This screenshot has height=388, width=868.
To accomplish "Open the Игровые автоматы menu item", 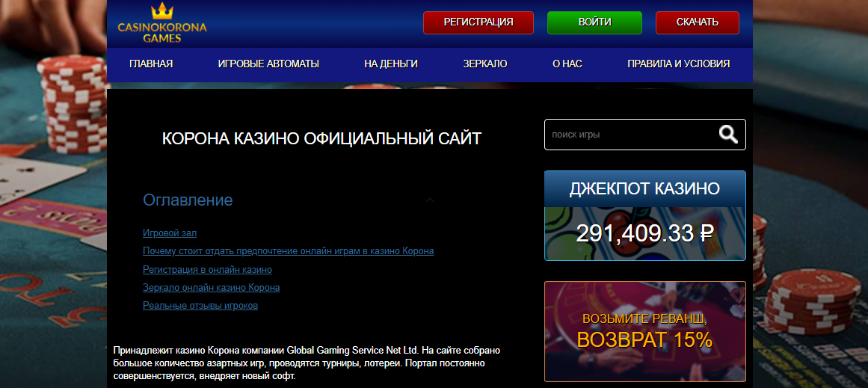I will (x=268, y=64).
